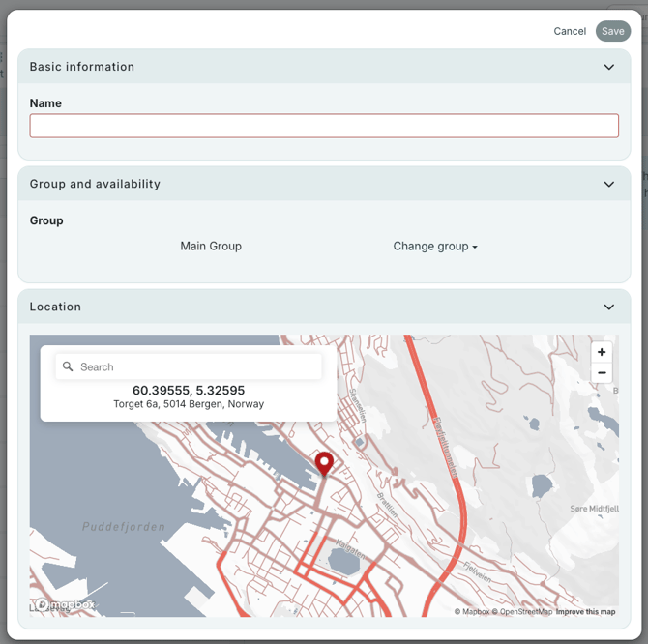The width and height of the screenshot is (648, 644).
Task: Click the Improve this map link
Action: (585, 612)
